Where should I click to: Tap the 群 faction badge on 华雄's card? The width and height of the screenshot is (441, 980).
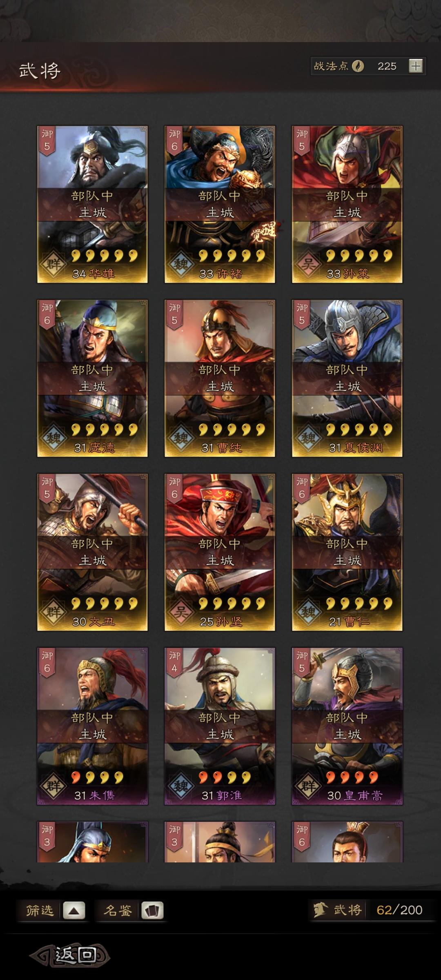[53, 264]
